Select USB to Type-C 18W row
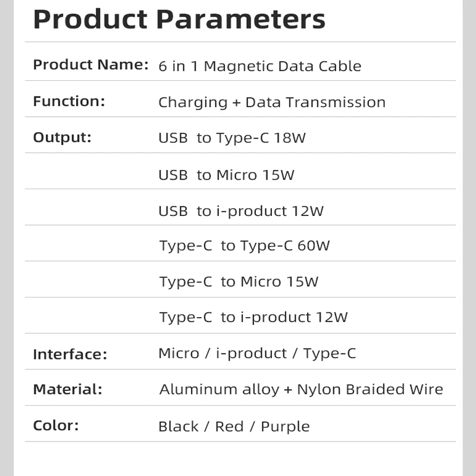This screenshot has width=476, height=476. 231,139
